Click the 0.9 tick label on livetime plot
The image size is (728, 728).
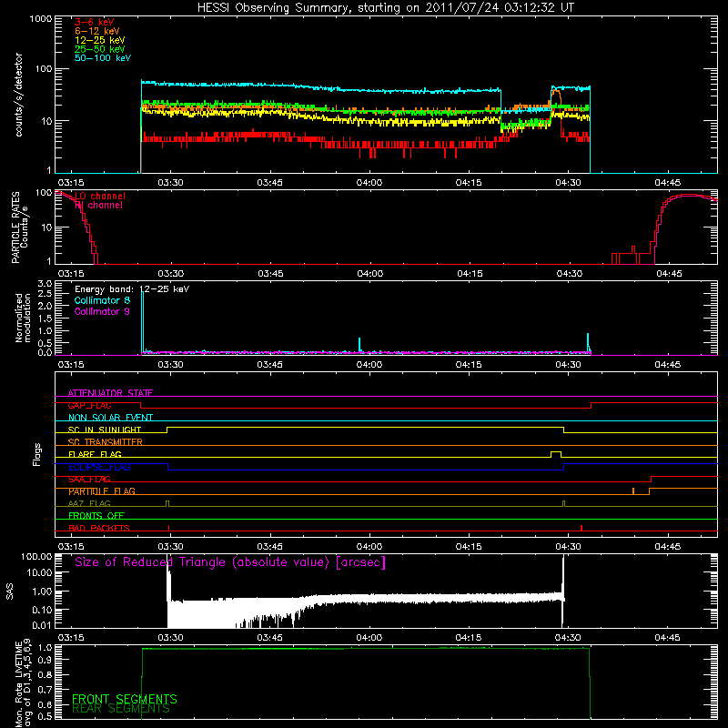(45, 660)
